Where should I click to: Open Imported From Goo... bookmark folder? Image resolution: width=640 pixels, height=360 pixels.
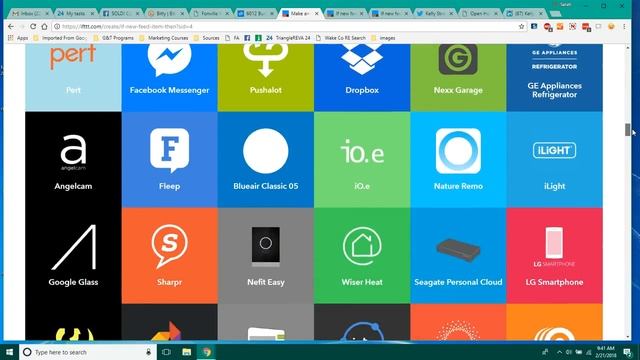coord(60,38)
